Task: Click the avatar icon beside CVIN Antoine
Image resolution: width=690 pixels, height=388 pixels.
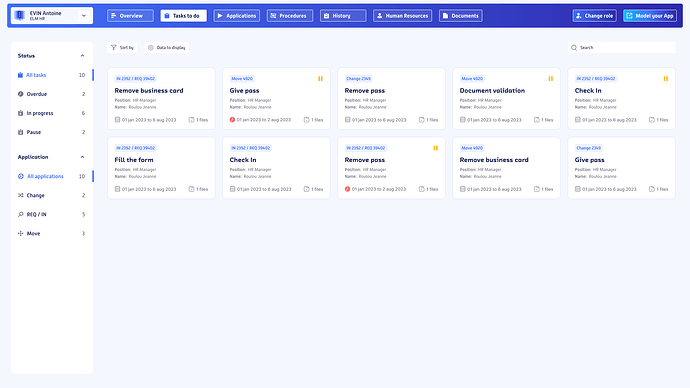Action: 19,15
